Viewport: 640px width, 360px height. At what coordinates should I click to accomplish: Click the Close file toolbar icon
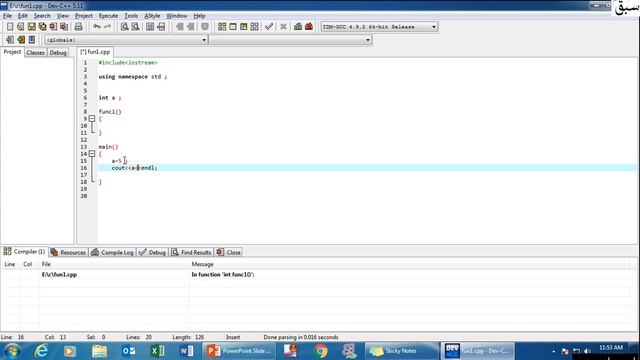point(53,27)
